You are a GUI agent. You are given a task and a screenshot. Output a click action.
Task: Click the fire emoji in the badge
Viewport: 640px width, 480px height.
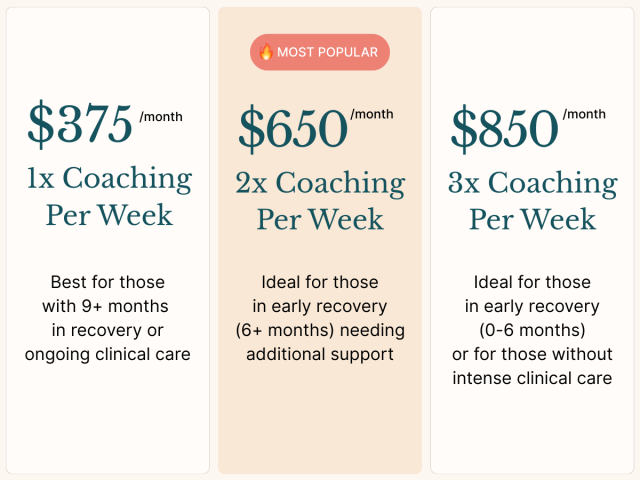click(x=266, y=52)
